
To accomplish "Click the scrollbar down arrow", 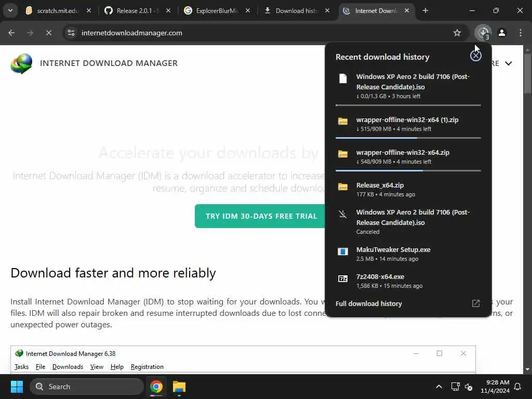I will [527, 369].
